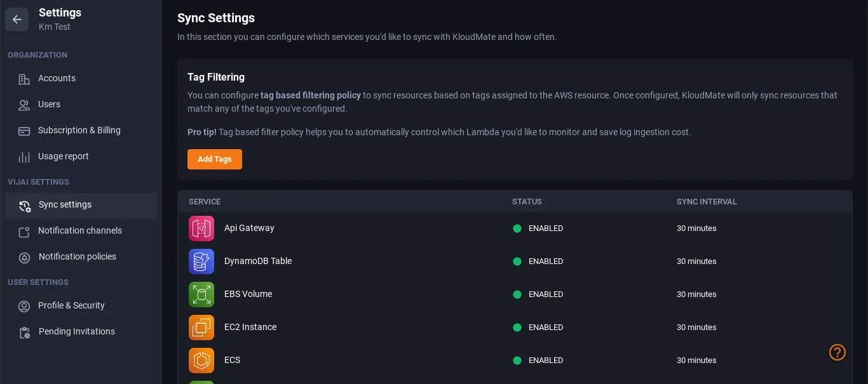The width and height of the screenshot is (868, 384).
Task: Click the green status dot for DynamoDB Table
Action: [517, 262]
